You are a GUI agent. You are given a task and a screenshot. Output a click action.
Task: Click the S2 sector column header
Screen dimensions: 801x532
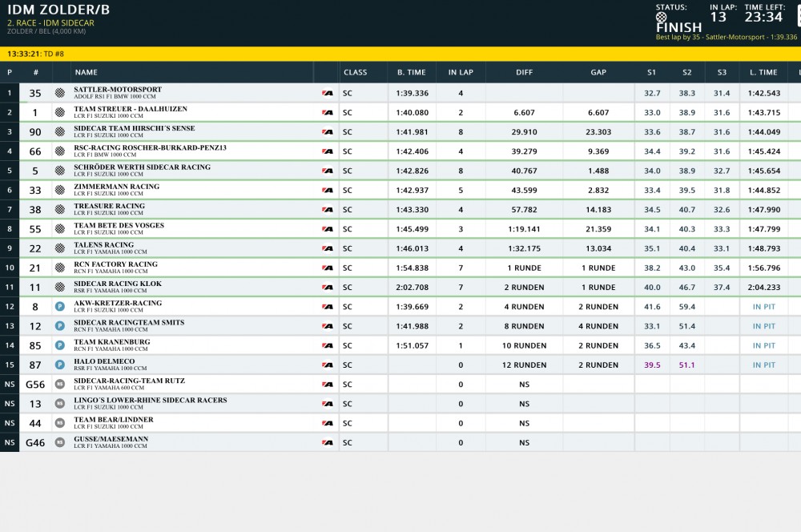pyautogui.click(x=687, y=73)
